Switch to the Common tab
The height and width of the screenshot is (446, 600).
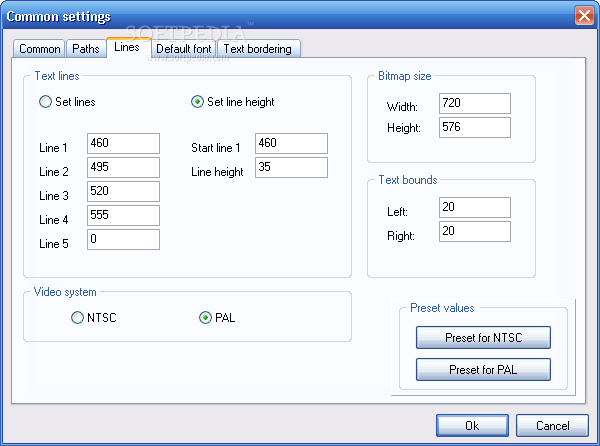tap(39, 49)
